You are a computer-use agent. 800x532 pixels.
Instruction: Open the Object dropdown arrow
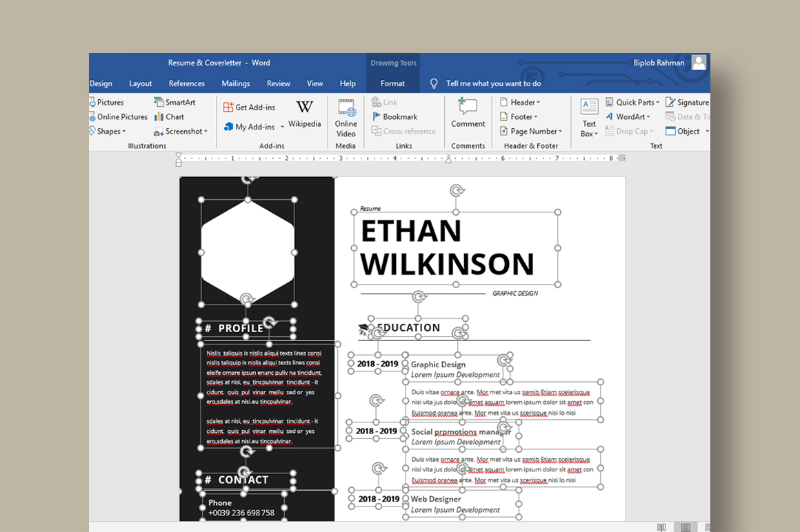[x=707, y=132]
